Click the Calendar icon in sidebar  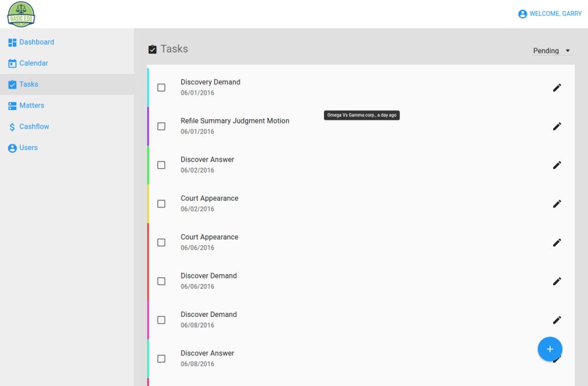pyautogui.click(x=12, y=64)
